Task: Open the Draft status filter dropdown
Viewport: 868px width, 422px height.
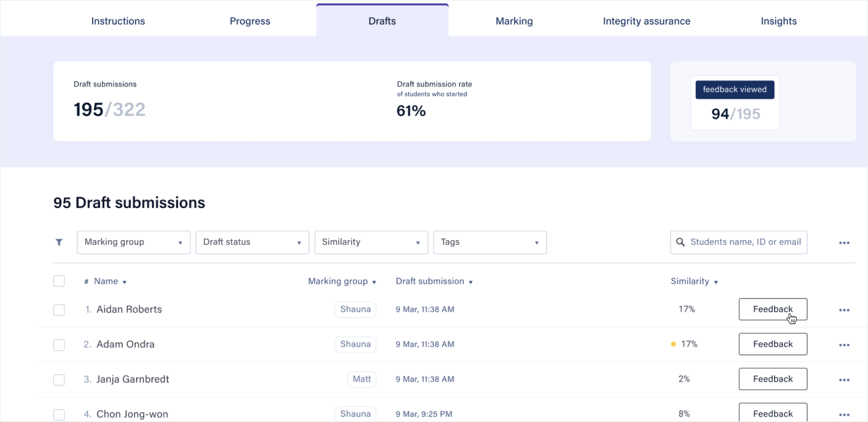Action: 252,242
